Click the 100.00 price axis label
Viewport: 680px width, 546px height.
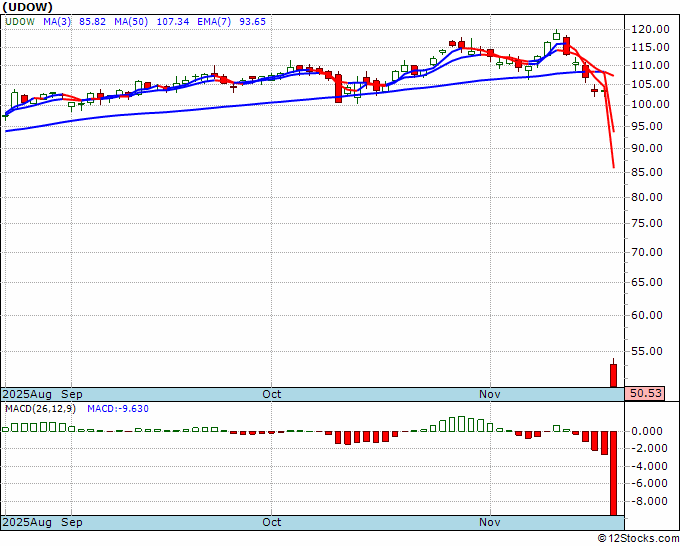point(650,104)
